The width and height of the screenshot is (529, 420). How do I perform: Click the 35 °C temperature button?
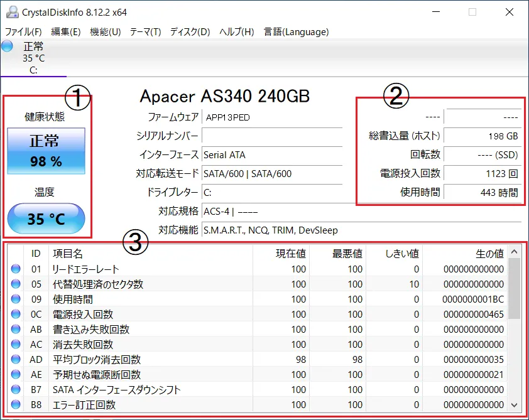[46, 218]
